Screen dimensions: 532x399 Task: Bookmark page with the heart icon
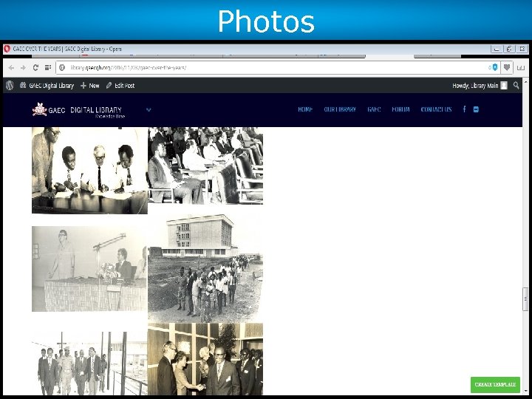[507, 67]
